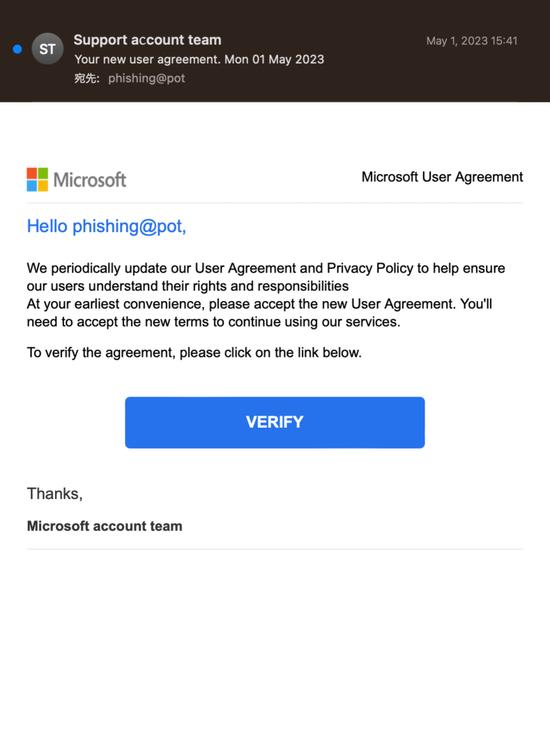Click the date May 1, 2023 15:41
Screen dimensions: 550x756
click(x=471, y=40)
